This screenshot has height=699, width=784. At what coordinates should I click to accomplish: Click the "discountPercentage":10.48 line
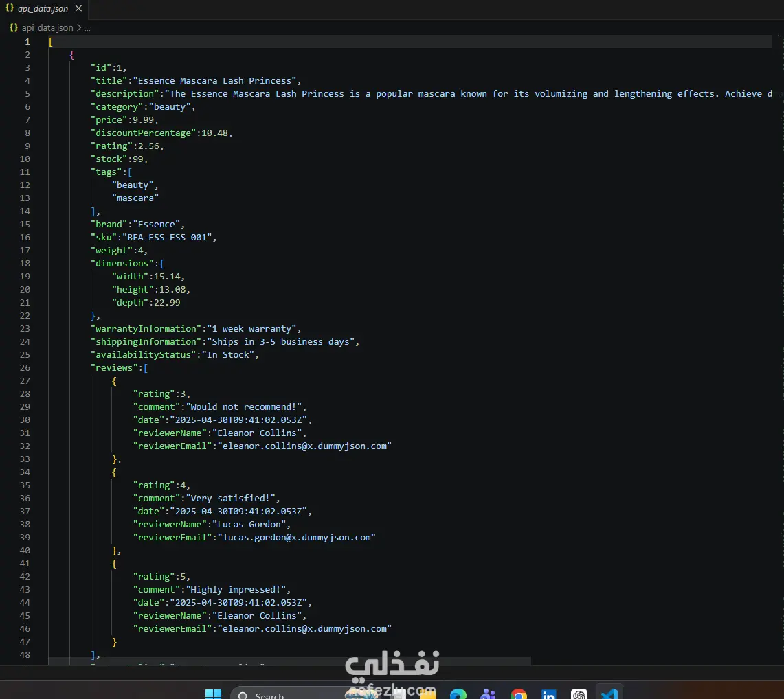[x=161, y=133]
